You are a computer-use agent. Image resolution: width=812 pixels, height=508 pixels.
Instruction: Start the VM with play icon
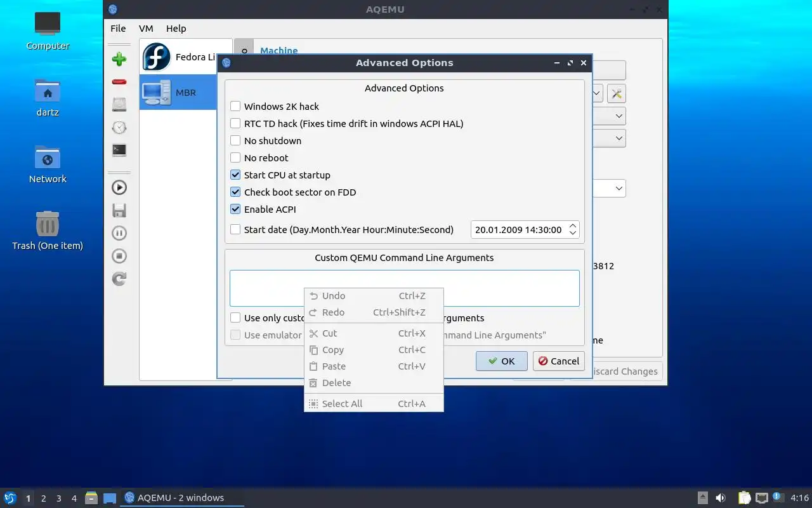[x=119, y=187]
